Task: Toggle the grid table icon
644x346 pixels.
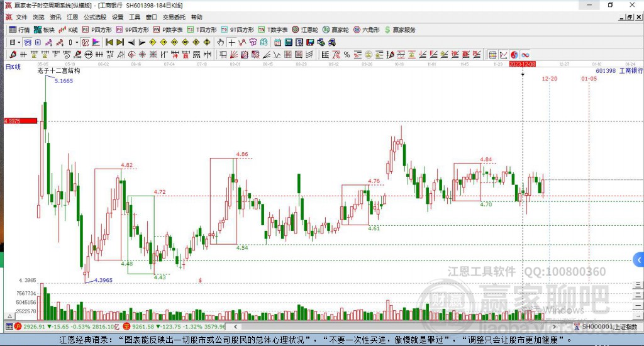Action: pos(492,55)
